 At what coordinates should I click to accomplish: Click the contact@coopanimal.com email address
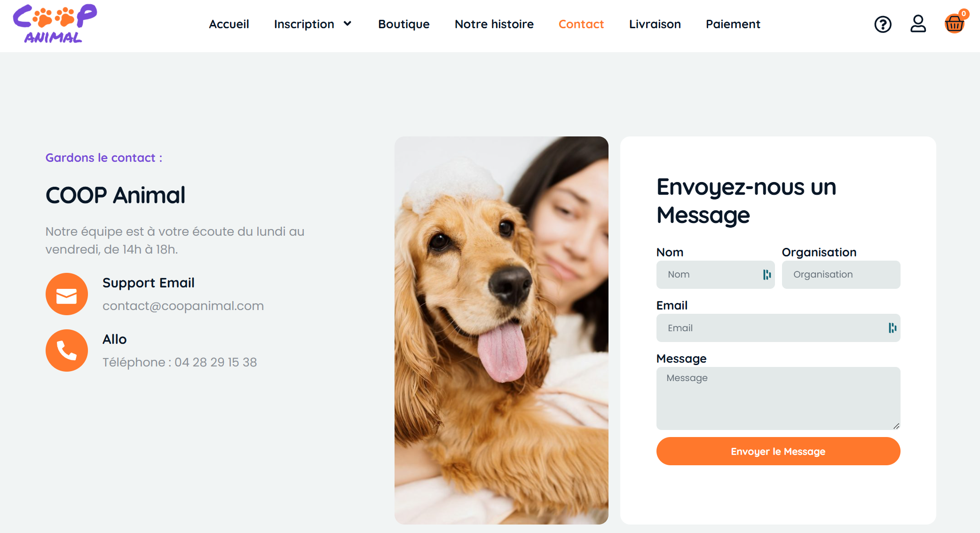click(183, 306)
